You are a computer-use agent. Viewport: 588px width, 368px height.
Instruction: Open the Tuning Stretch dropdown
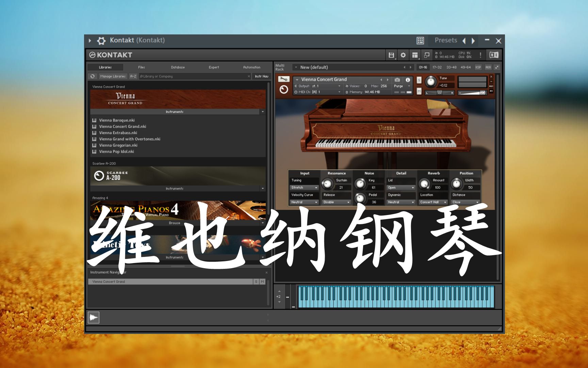304,188
